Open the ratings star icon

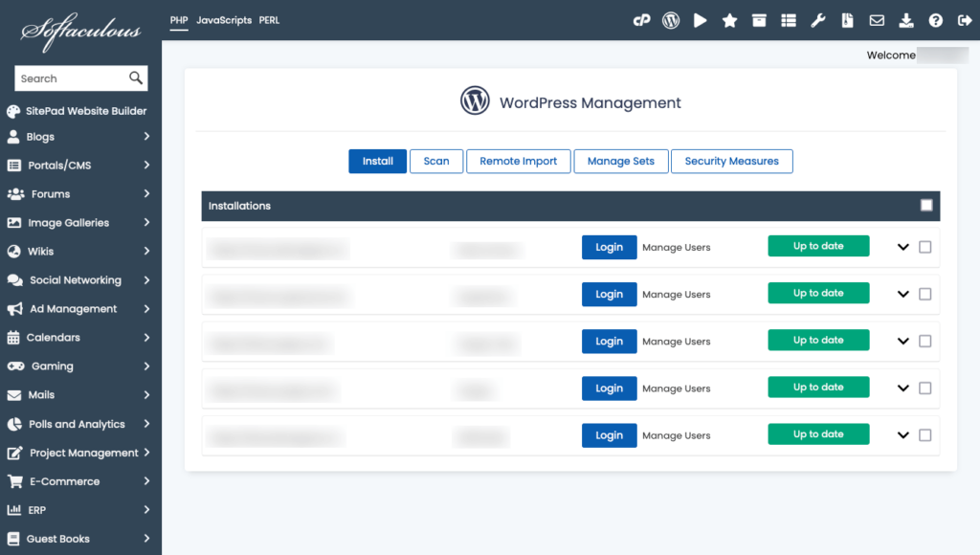729,21
